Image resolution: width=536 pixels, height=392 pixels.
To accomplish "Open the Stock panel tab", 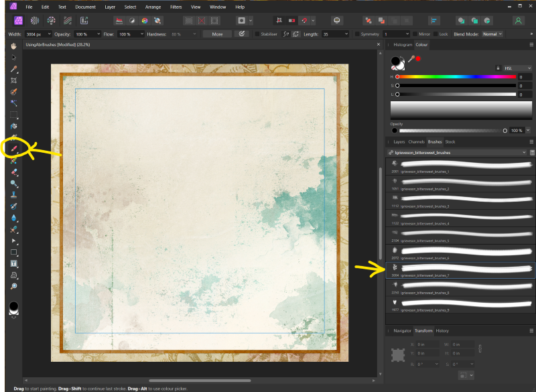I will click(x=450, y=142).
